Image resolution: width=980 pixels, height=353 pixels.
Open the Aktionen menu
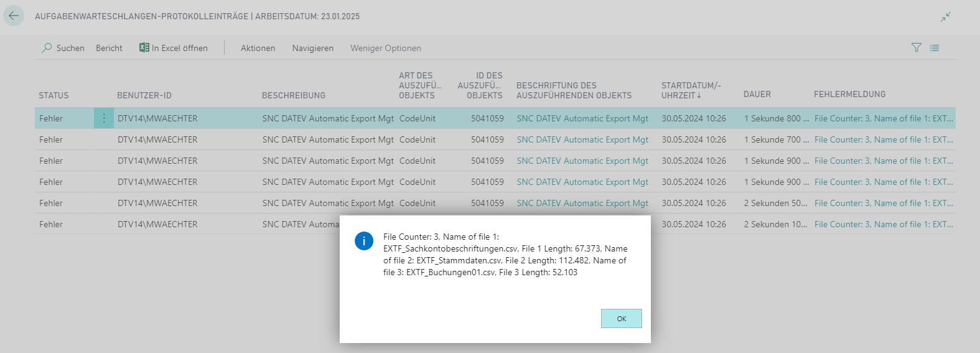pos(258,48)
